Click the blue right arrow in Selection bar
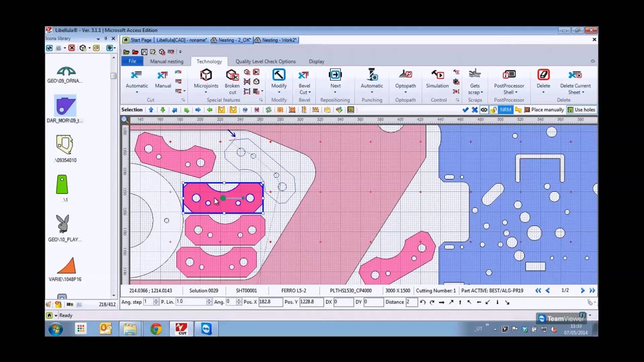The width and height of the screenshot is (644, 362). [x=198, y=110]
